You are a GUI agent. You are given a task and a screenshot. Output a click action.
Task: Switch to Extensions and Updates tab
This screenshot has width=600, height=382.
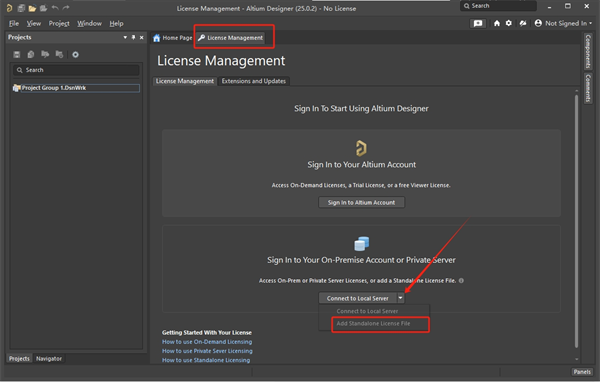(x=254, y=81)
